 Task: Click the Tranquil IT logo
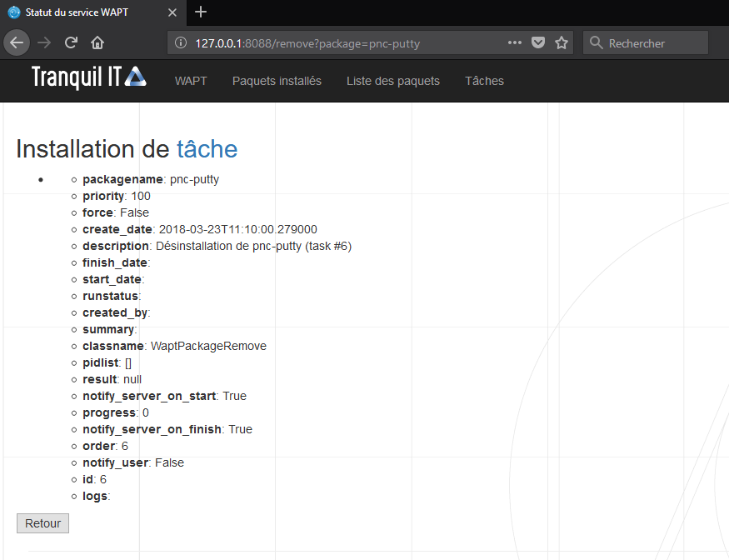(89, 77)
